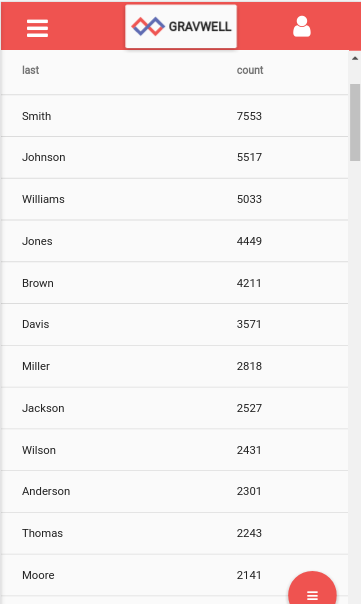Select the Wilson row
The height and width of the screenshot is (604, 361).
175,450
